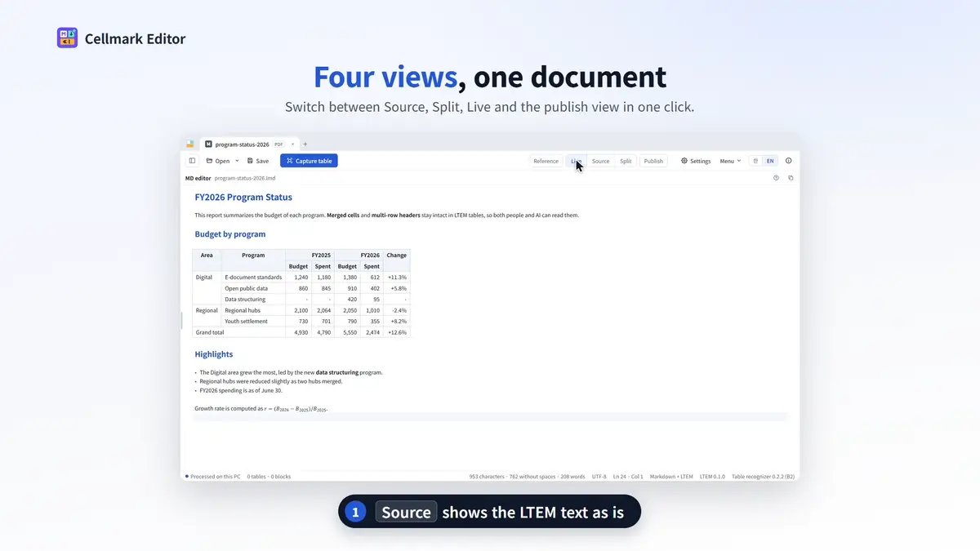Click the Open public data table cell
This screenshot has height=551, width=980.
coord(253,288)
